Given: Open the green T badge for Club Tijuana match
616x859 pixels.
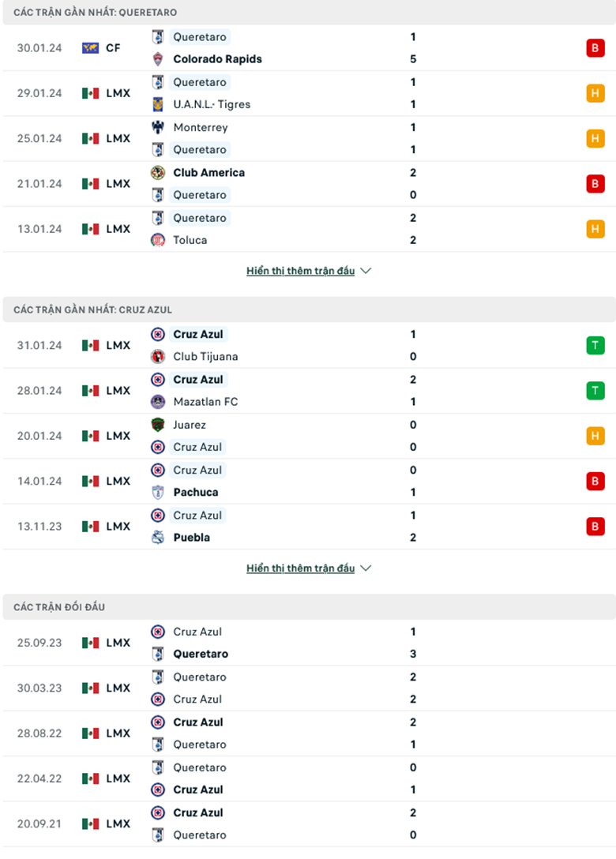Looking at the screenshot, I should click(595, 346).
